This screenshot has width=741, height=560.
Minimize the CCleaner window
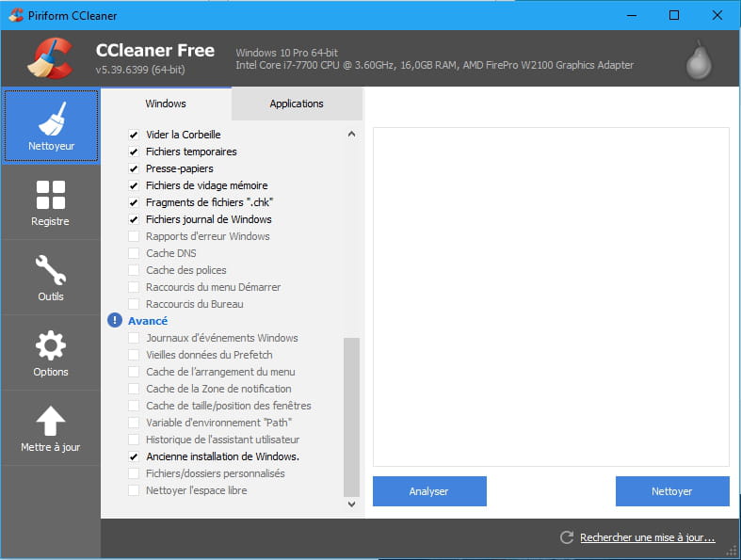click(632, 16)
